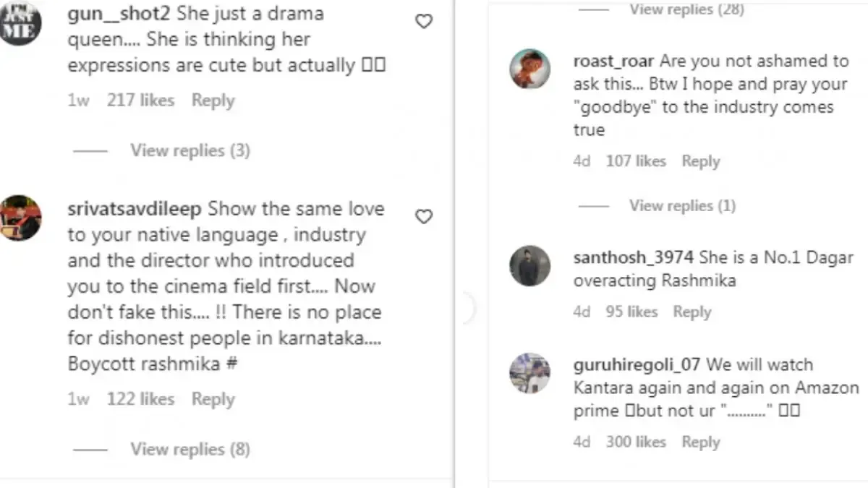Screen dimensions: 868x488
Task: Expand View replies (8) under srivatsavdileep
Action: pos(190,449)
